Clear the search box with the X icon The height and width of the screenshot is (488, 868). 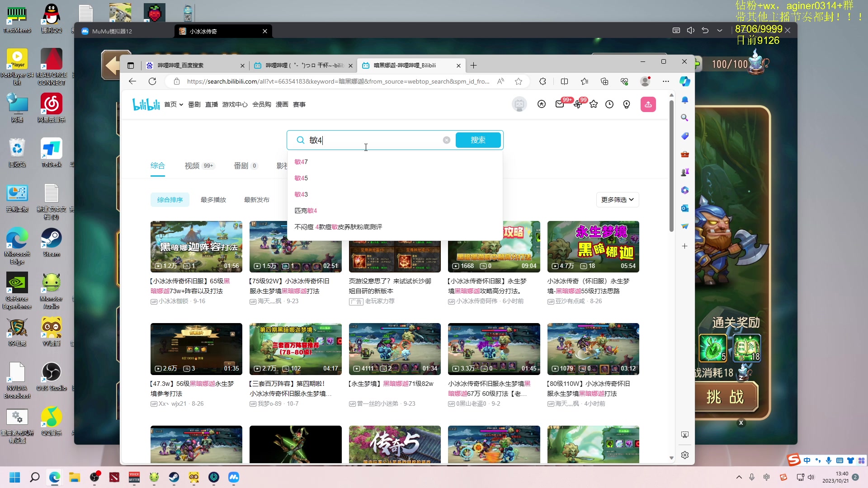click(x=447, y=140)
